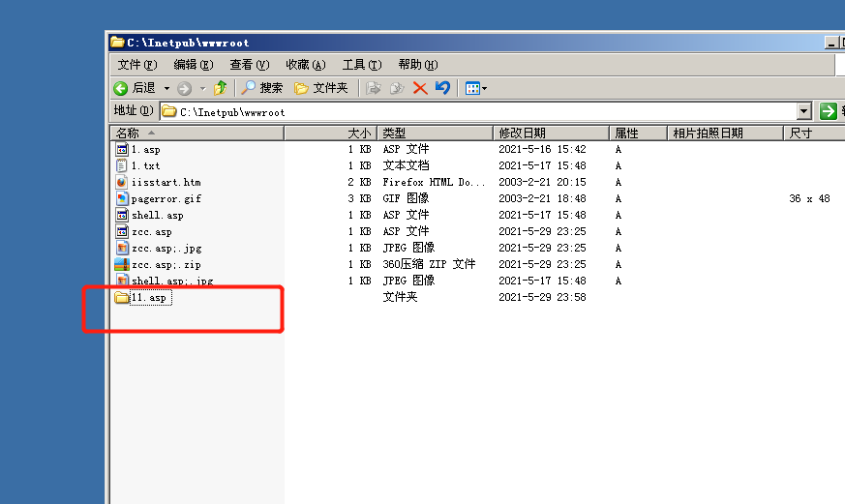The image size is (845, 504).
Task: Select the shell.asp;.jpg image icon
Action: [122, 280]
